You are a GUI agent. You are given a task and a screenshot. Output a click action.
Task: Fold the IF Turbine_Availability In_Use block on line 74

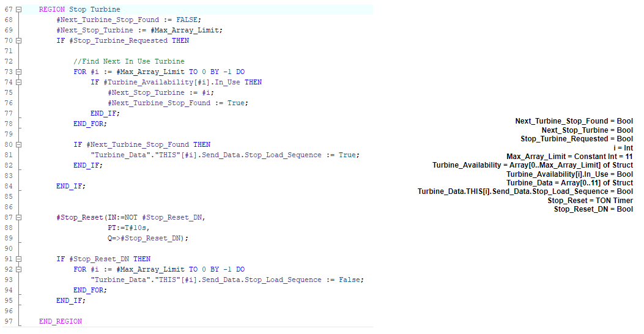pyautogui.click(x=18, y=83)
